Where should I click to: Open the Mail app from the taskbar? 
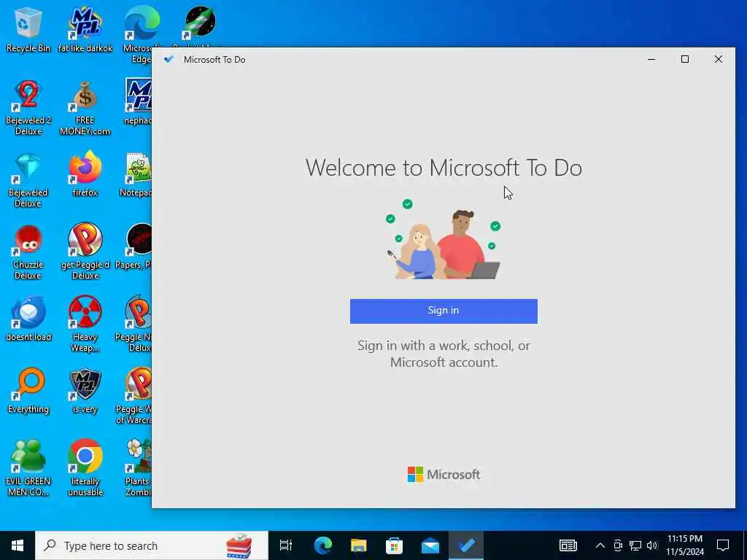[430, 545]
